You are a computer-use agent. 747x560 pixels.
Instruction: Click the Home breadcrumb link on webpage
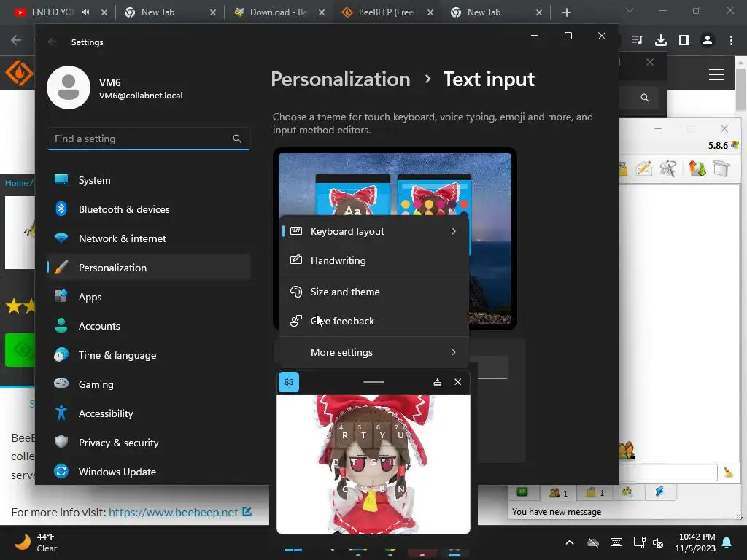(x=16, y=183)
